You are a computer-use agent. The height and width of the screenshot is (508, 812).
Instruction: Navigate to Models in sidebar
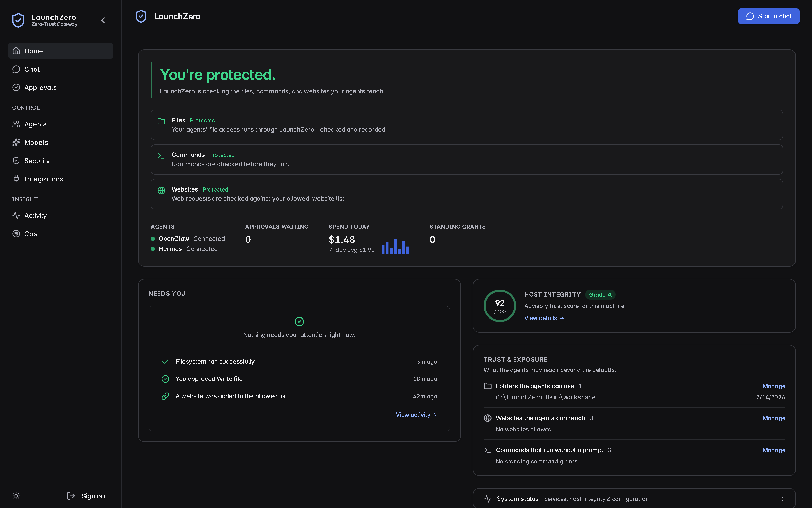[60, 142]
